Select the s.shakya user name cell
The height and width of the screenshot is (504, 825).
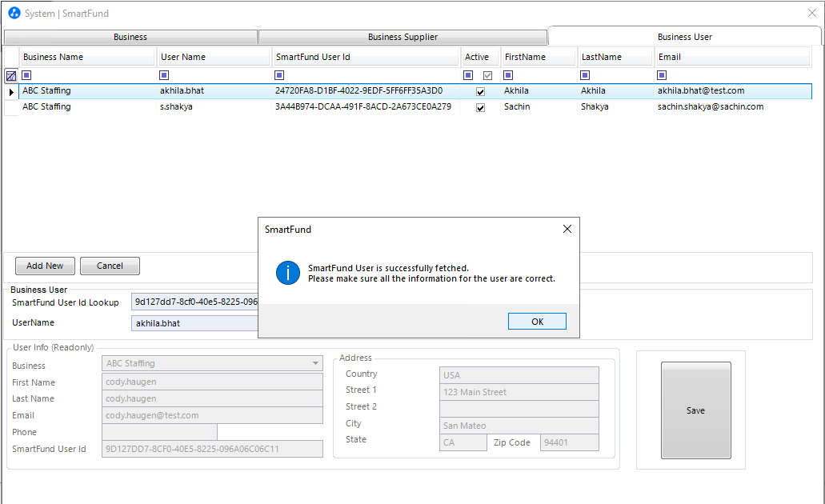(214, 106)
